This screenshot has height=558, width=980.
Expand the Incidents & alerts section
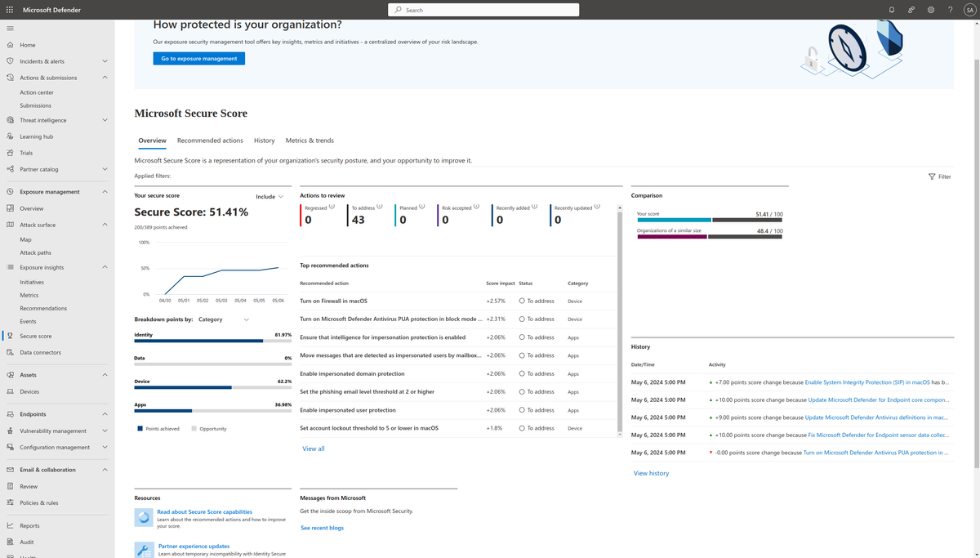[42, 60]
